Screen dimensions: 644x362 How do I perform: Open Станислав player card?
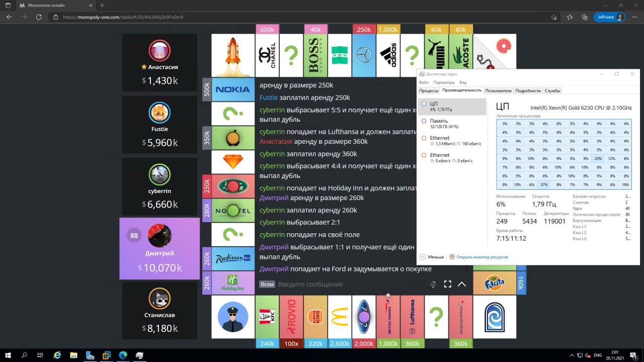pos(159,311)
